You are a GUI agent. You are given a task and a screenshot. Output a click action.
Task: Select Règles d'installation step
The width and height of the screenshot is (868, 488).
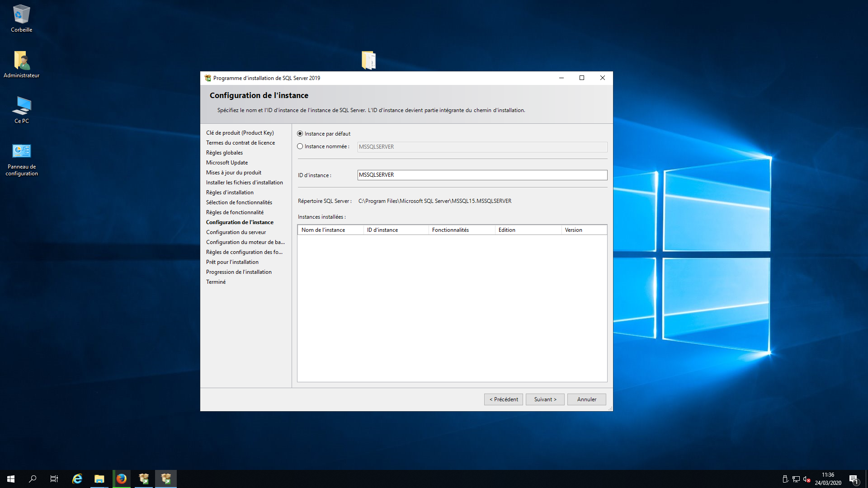click(x=230, y=192)
